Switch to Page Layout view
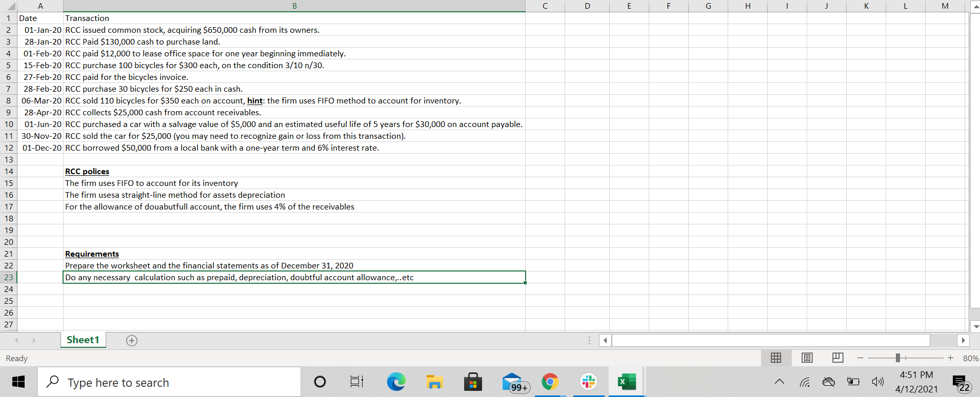980x397 pixels. pyautogui.click(x=807, y=358)
